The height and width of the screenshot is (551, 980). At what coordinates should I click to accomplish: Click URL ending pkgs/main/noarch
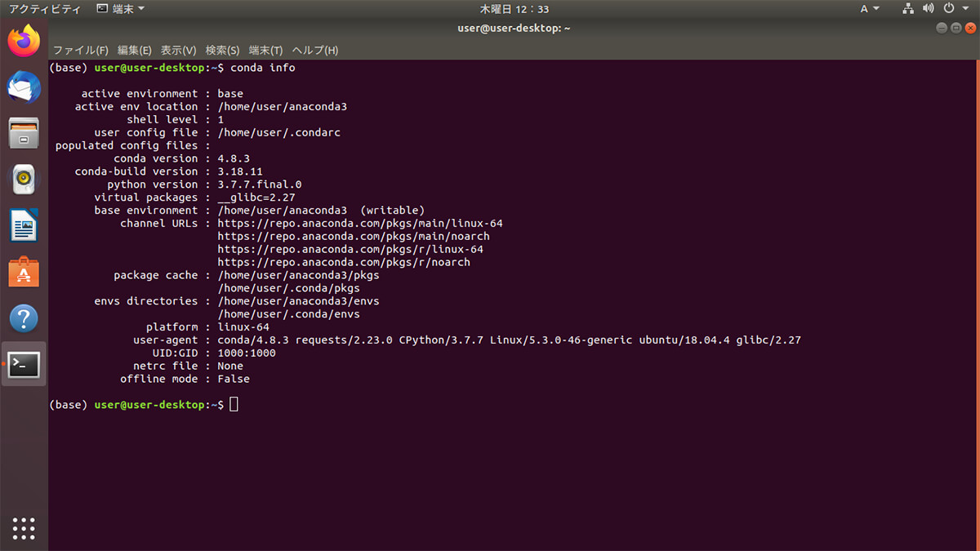(354, 236)
